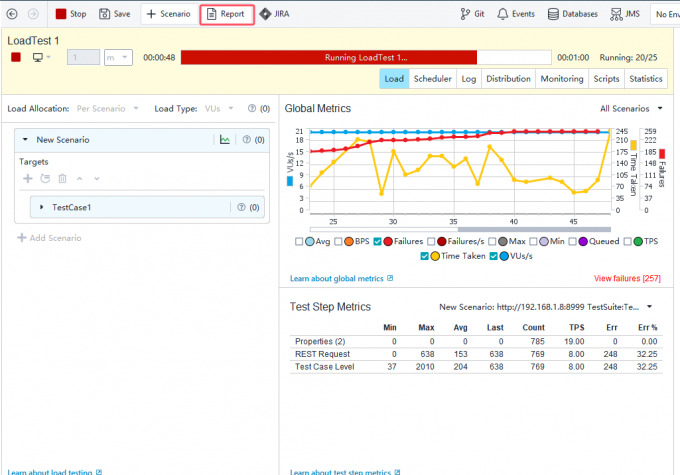
Task: Switch to the Scheduler tab
Action: coord(432,79)
